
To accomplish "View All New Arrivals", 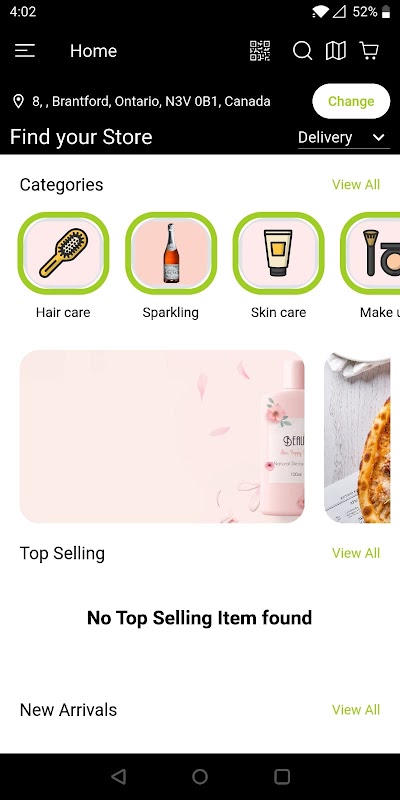I will [x=356, y=710].
